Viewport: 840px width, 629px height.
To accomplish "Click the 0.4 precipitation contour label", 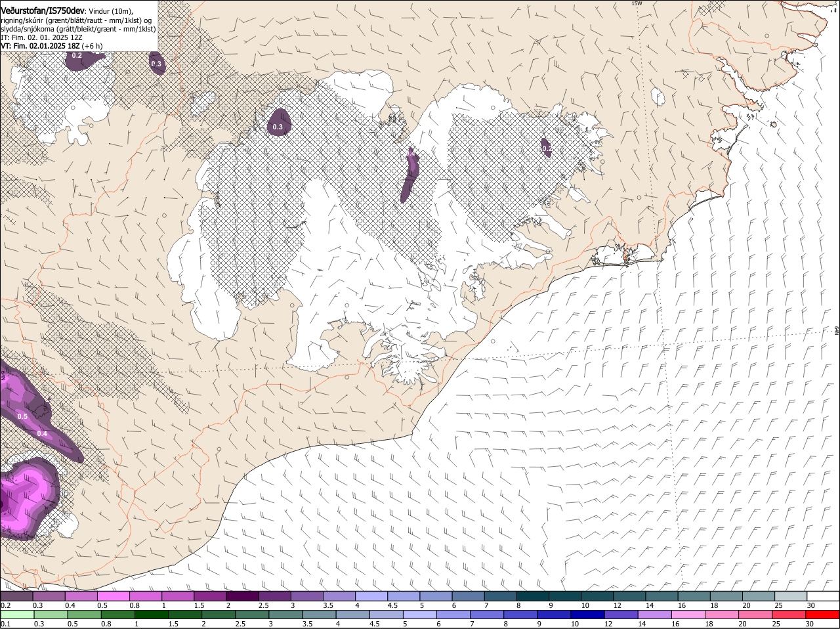I will 42,433.
